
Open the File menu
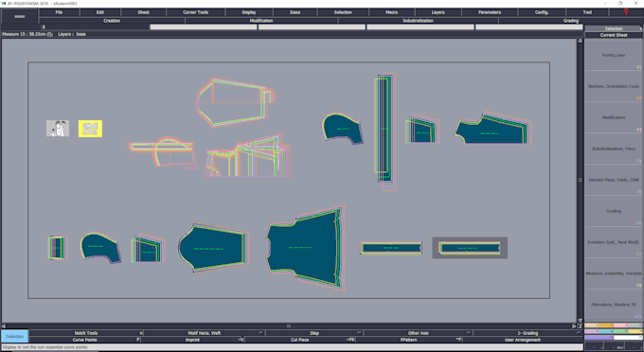coord(59,12)
